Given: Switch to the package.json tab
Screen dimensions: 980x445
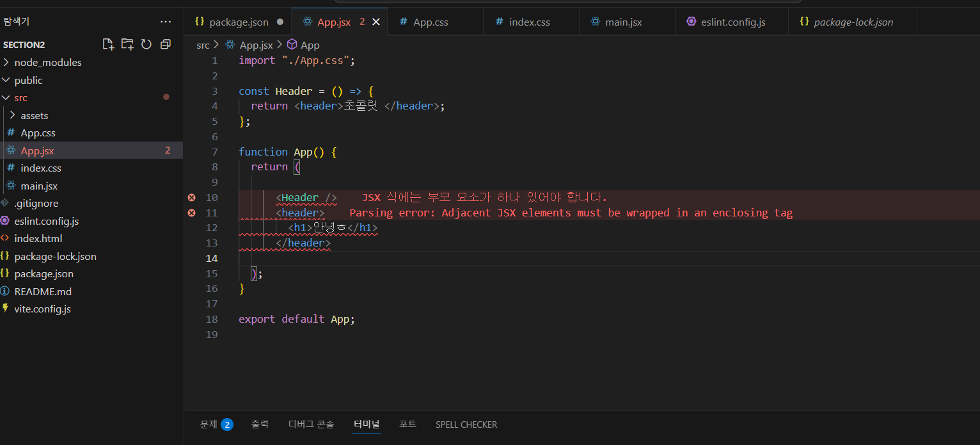Looking at the screenshot, I should tap(239, 22).
